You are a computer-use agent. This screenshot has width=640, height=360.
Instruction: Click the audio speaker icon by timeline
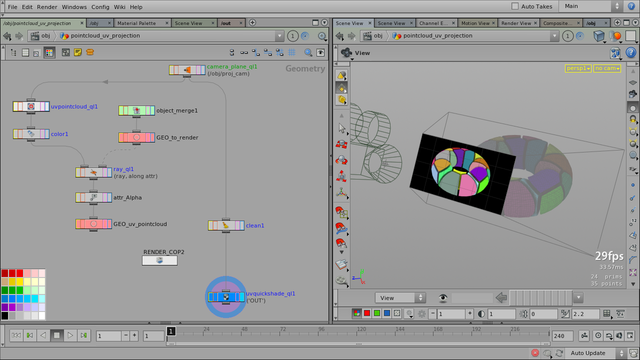coord(619,336)
